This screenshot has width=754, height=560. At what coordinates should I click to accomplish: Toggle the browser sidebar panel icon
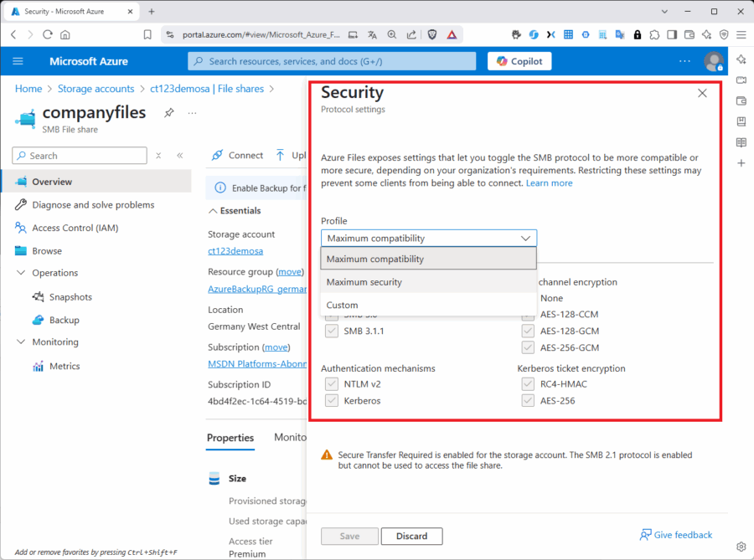coord(672,34)
